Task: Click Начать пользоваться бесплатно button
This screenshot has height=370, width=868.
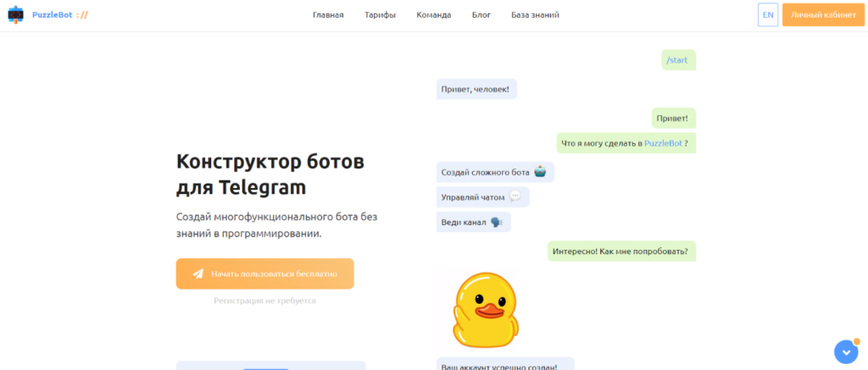Action: (264, 273)
